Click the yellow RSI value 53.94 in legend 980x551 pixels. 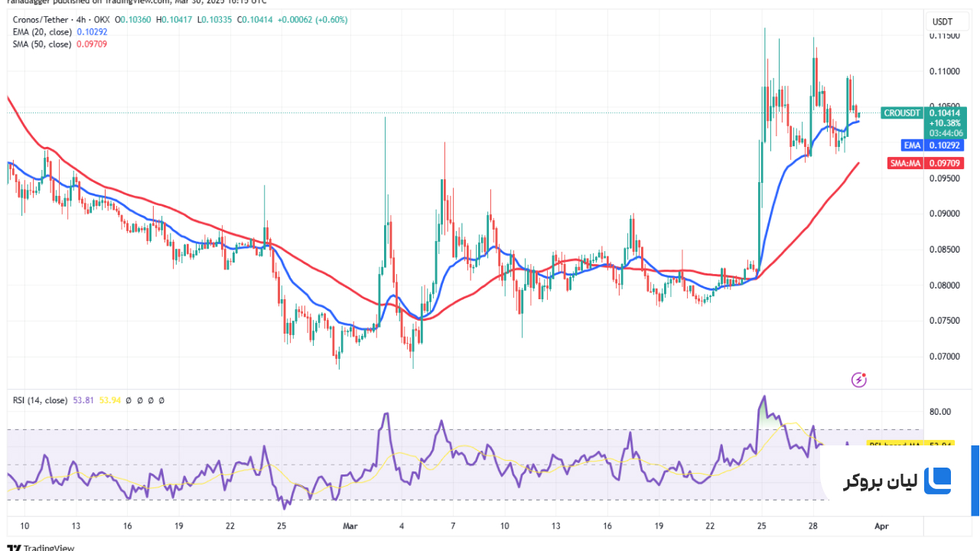(109, 400)
